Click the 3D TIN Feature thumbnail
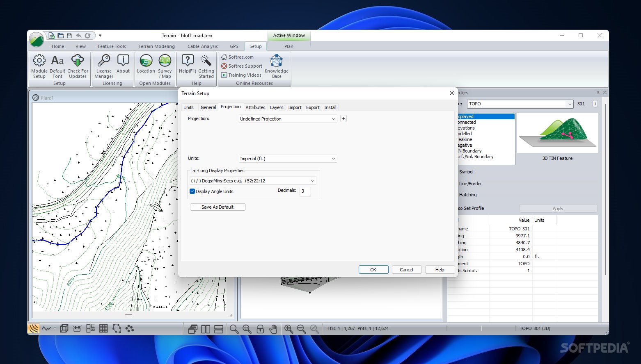641x364 pixels. pyautogui.click(x=557, y=133)
